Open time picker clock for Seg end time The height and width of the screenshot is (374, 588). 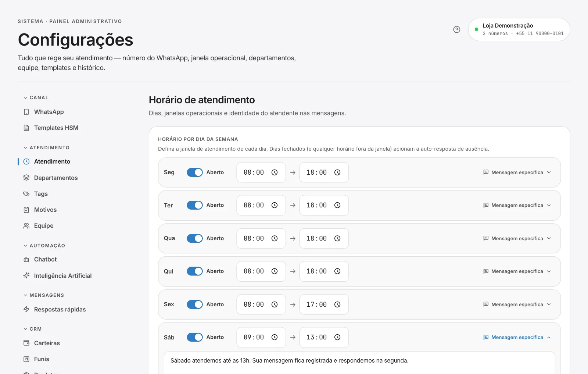point(337,172)
